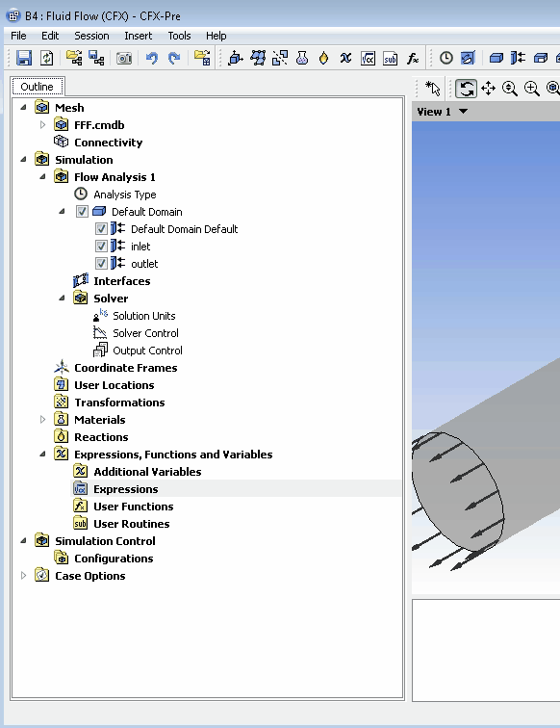
Task: Select the User Locations tree item
Action: pos(115,385)
